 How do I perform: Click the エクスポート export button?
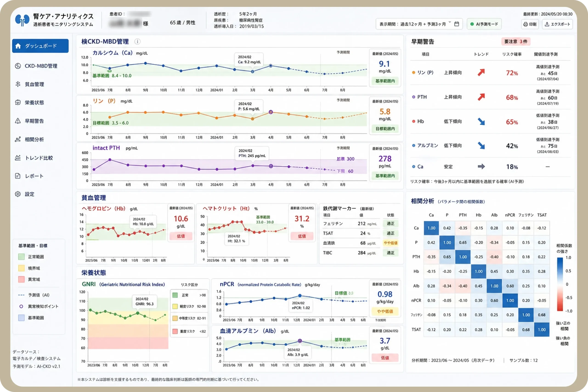pos(557,24)
